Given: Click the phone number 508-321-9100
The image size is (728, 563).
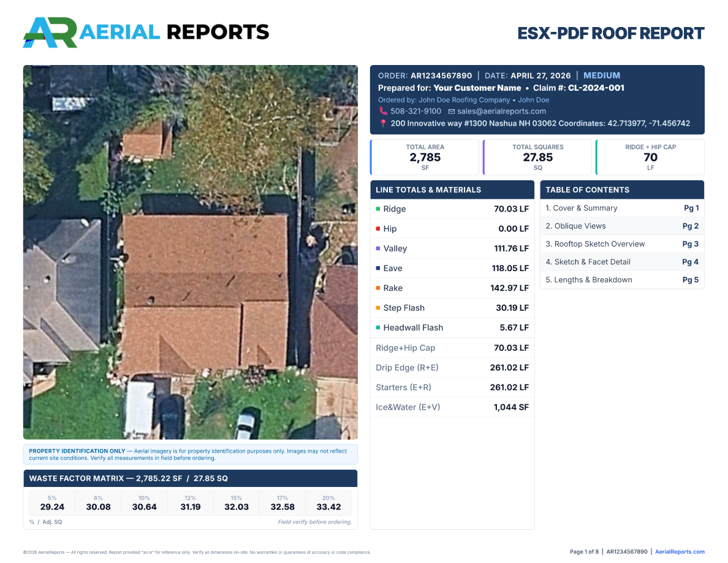Looking at the screenshot, I should (x=415, y=112).
